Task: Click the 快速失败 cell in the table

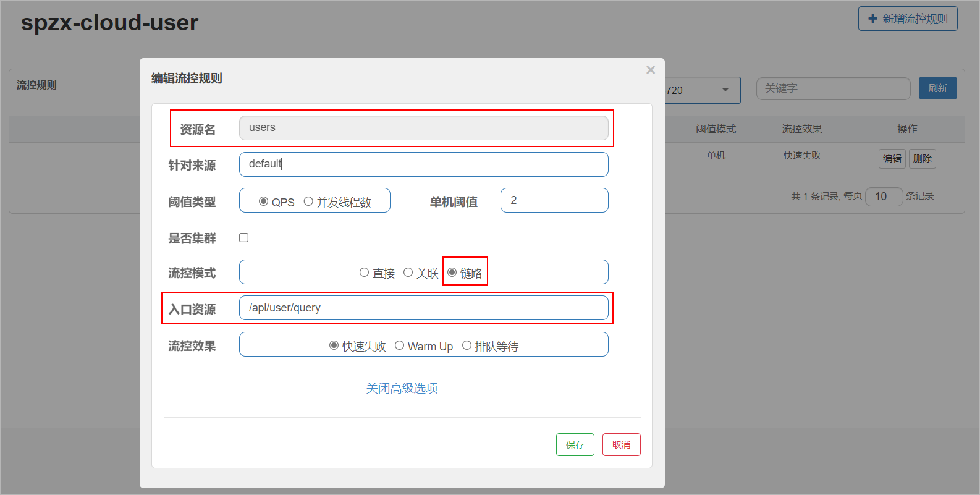Action: pyautogui.click(x=802, y=156)
